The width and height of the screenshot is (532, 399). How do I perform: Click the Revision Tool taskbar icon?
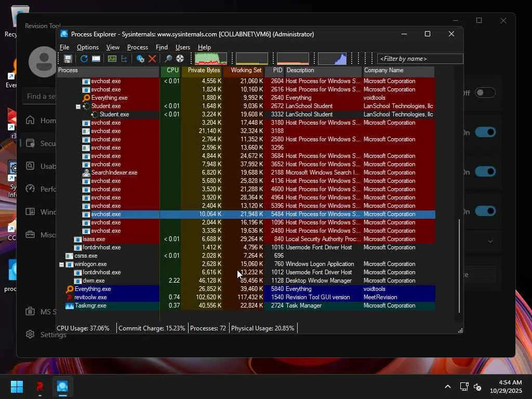tap(39, 387)
